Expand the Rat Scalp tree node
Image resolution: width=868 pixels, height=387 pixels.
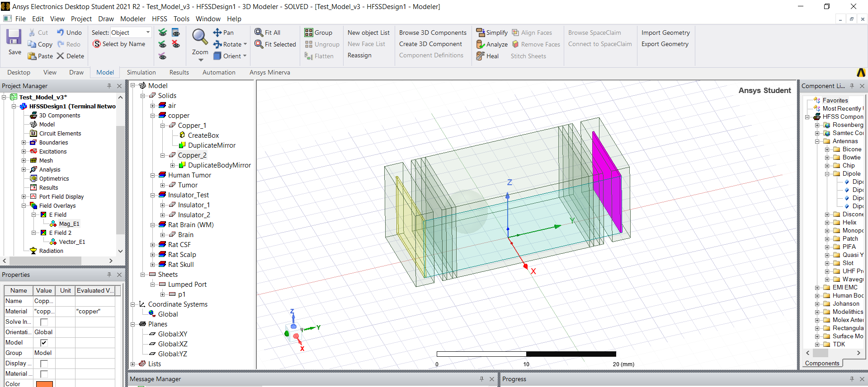153,255
